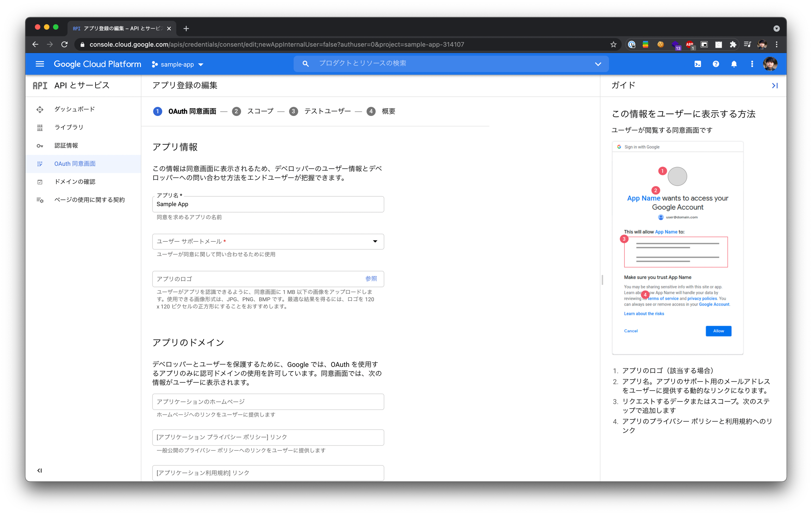Screen dimensions: 812x515
Task: Open the help question mark icon
Action: pos(715,64)
